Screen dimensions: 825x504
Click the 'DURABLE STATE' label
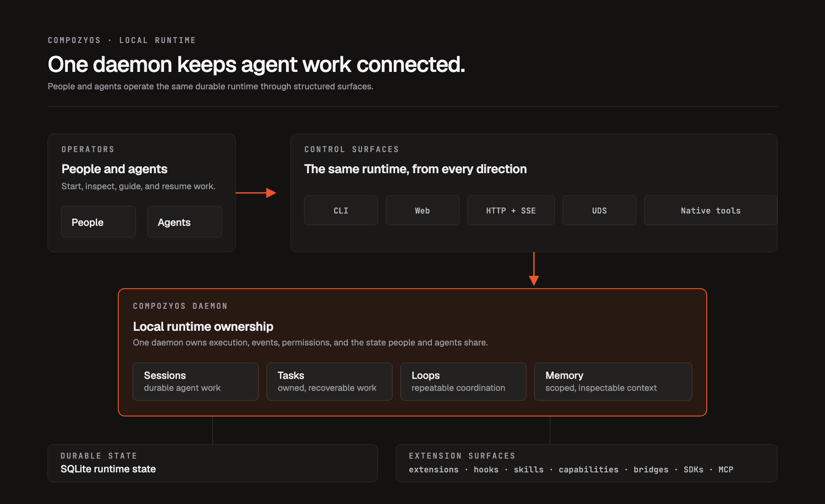pos(99,456)
